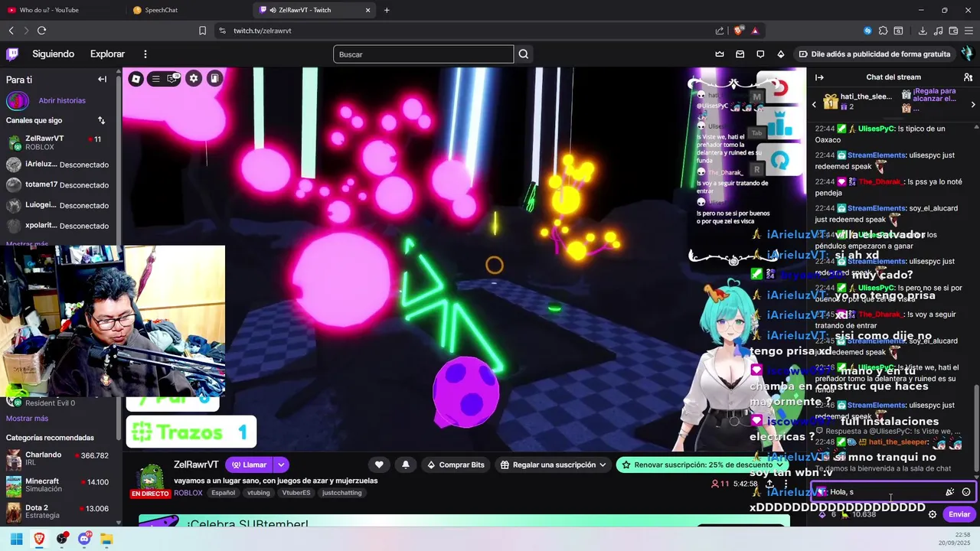Open the Twitch more options menu
This screenshot has height=551, width=980.
(145, 54)
